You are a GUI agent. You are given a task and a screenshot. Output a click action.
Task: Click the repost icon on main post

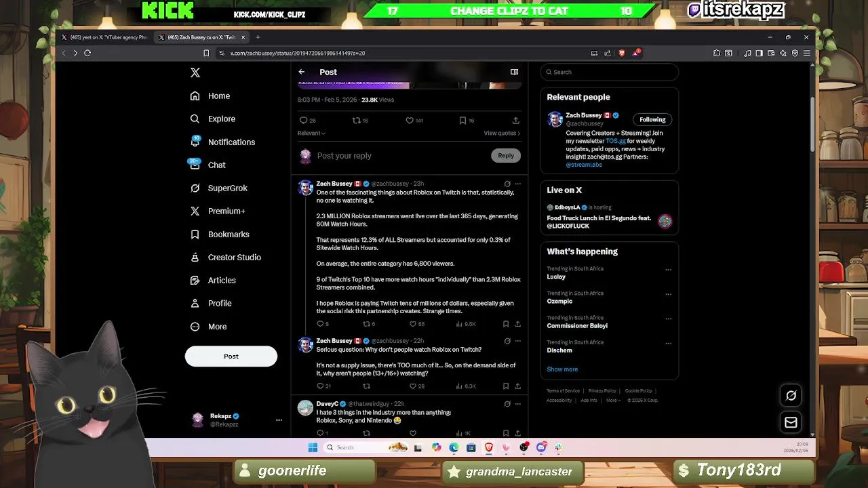pyautogui.click(x=356, y=121)
